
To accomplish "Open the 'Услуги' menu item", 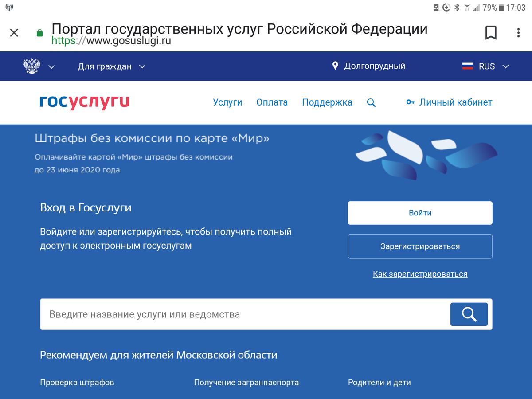I will pos(227,102).
